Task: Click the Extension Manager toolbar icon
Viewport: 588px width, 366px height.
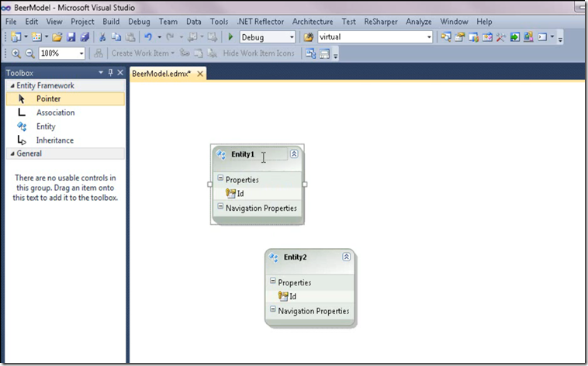Action: 528,37
